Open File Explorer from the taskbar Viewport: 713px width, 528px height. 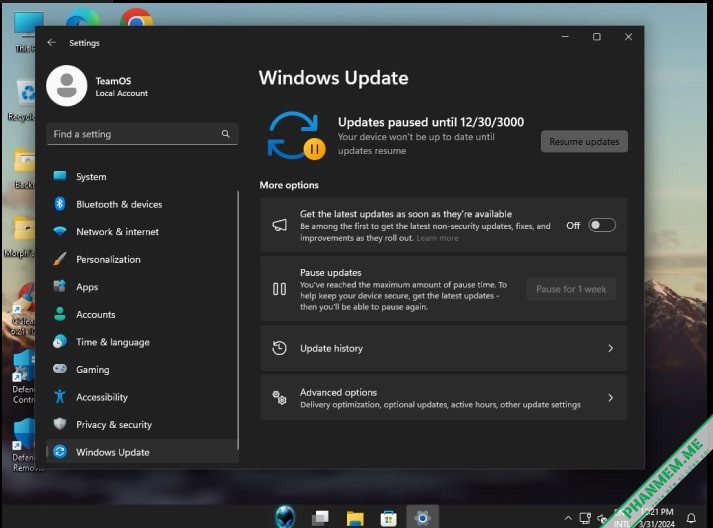355,518
